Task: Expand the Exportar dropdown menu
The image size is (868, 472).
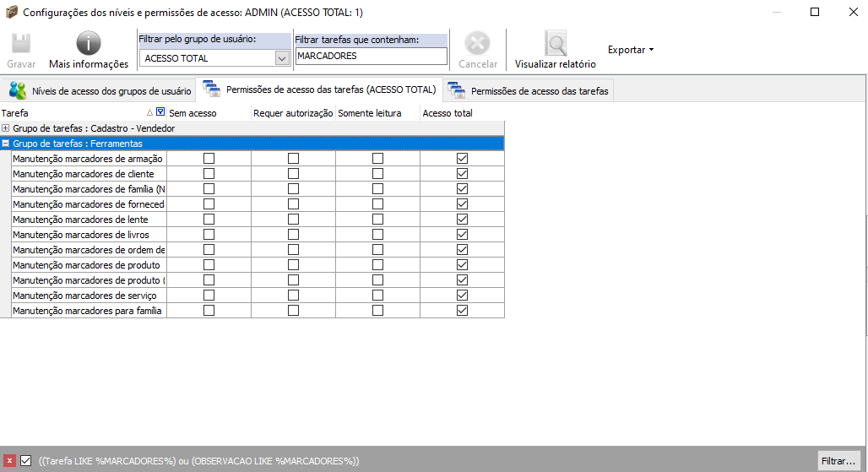Action: 631,50
